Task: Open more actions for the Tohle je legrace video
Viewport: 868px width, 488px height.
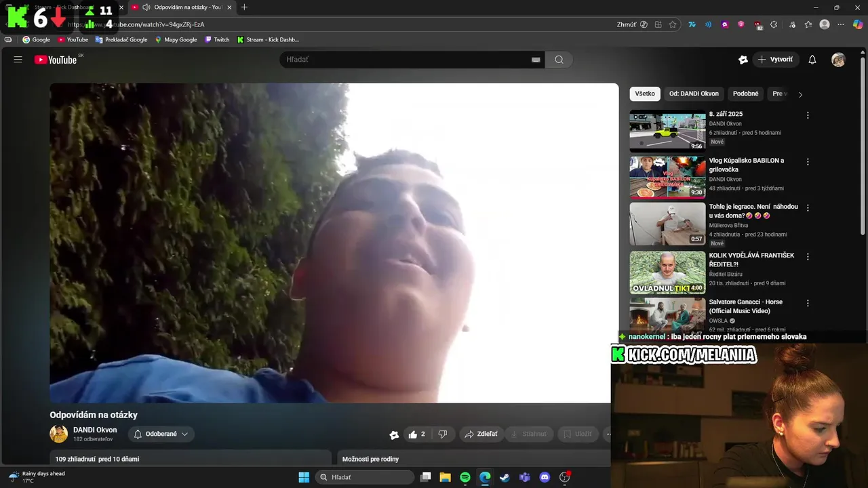Action: click(x=808, y=208)
